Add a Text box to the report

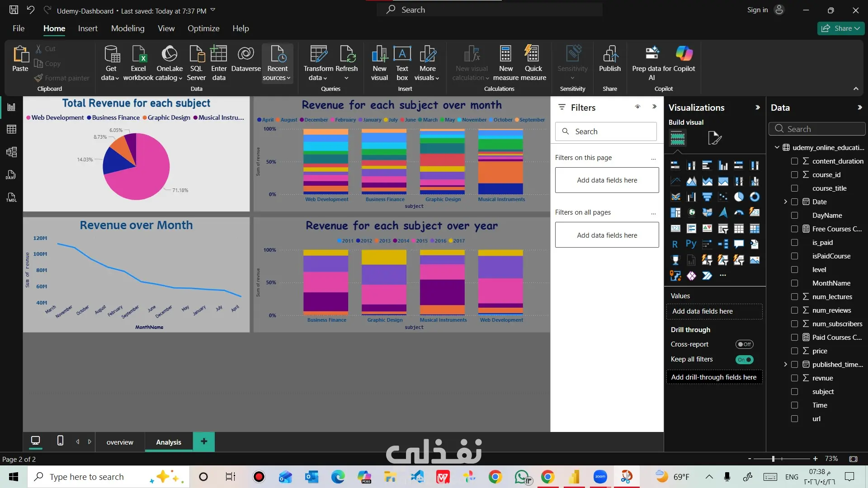(402, 63)
